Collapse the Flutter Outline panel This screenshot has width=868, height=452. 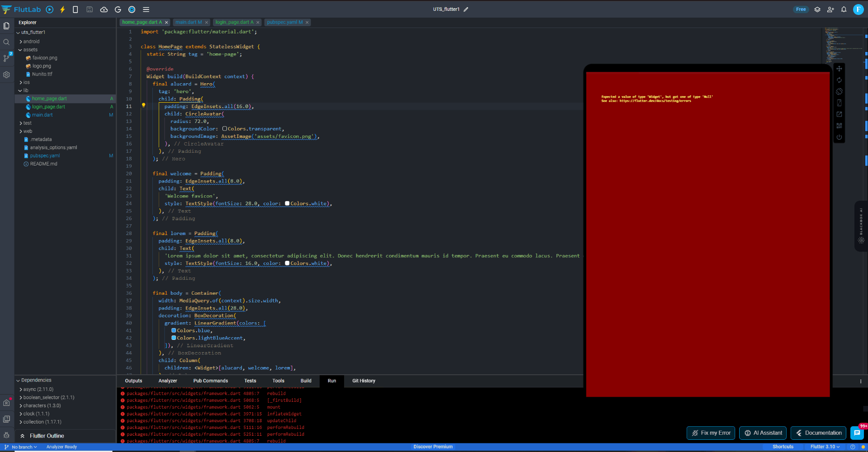coord(23,436)
